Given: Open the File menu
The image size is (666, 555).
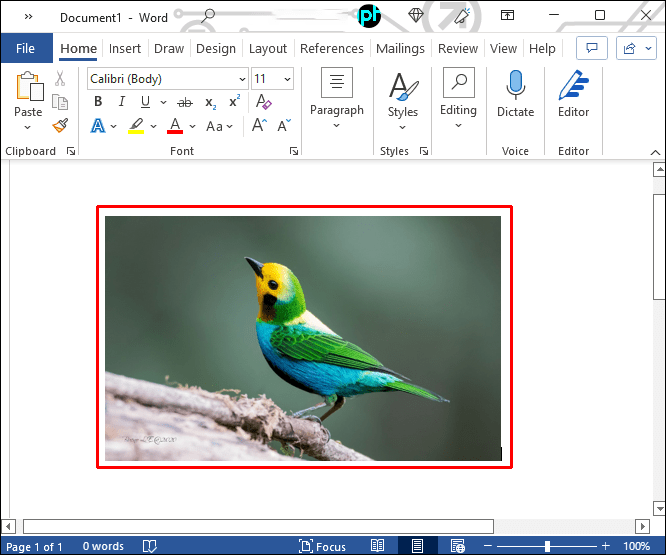Looking at the screenshot, I should pos(25,48).
